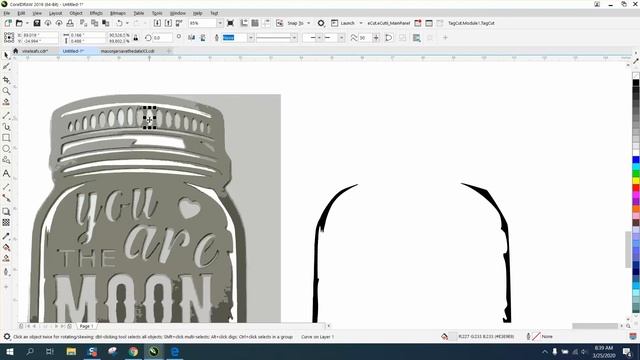Open the Layout menu
640x360 pixels.
point(56,13)
